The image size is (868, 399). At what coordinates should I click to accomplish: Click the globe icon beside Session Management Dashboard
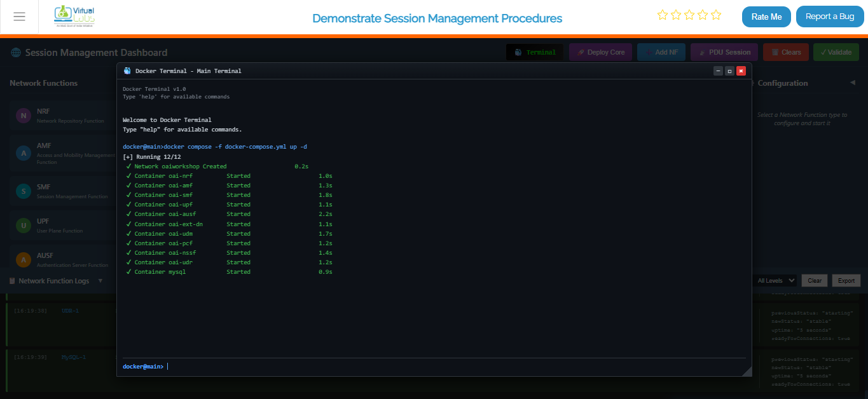tap(15, 52)
